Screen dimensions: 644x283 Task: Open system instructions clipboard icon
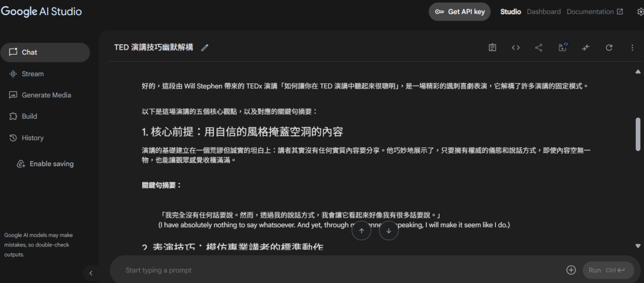[x=492, y=48]
